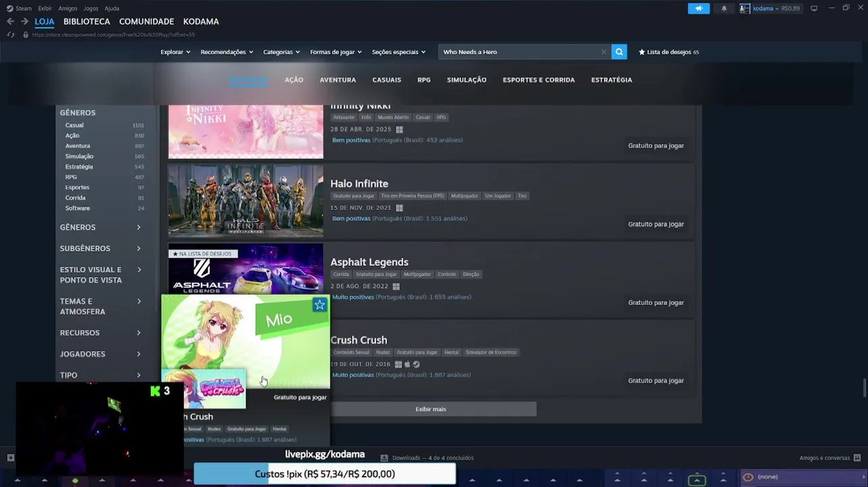Open the blue megaphone announcements button

tap(699, 8)
